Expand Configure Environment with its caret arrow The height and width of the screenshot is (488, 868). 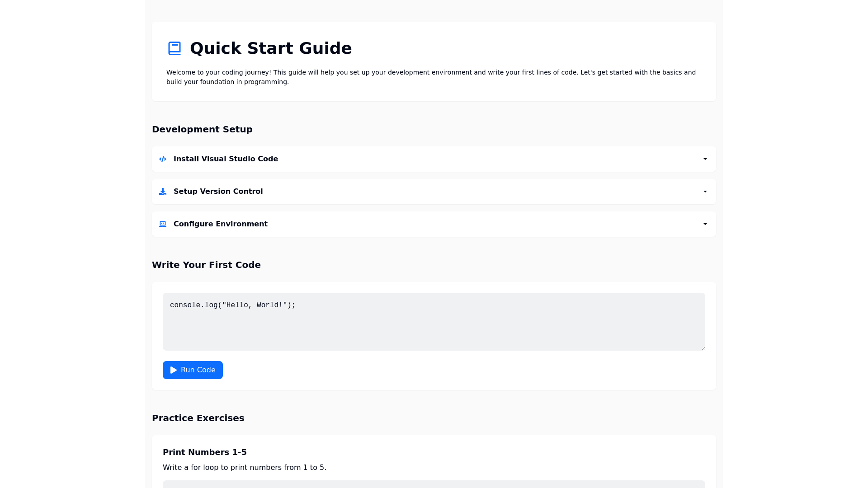point(705,224)
